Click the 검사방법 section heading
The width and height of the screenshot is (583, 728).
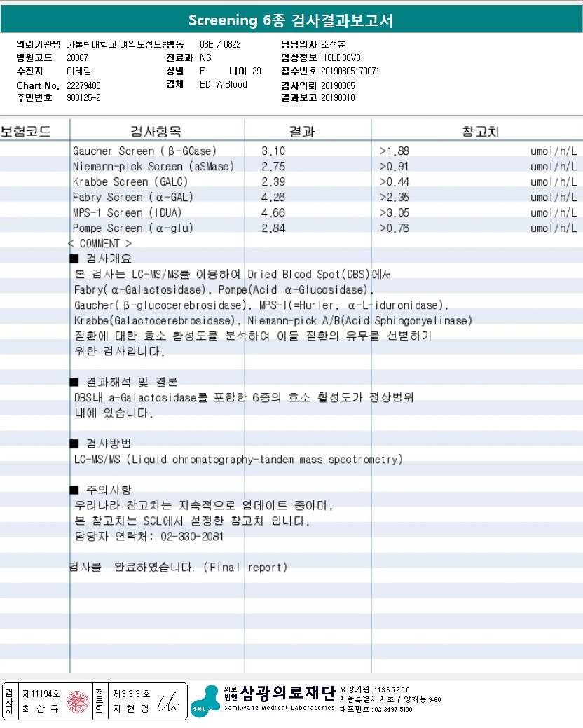101,444
